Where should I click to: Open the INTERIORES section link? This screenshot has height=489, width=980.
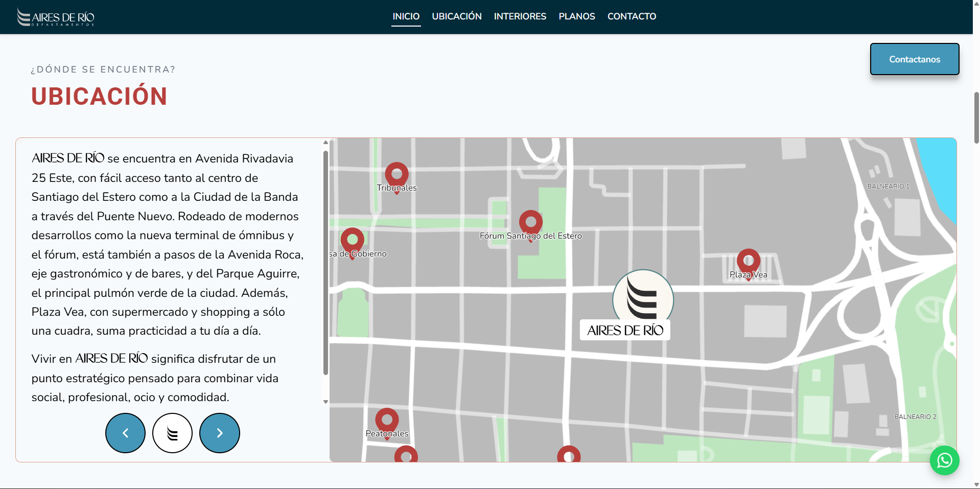pos(520,16)
